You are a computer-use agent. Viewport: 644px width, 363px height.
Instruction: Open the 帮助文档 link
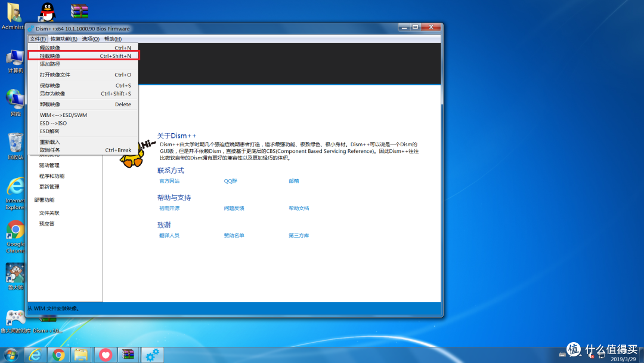(298, 208)
